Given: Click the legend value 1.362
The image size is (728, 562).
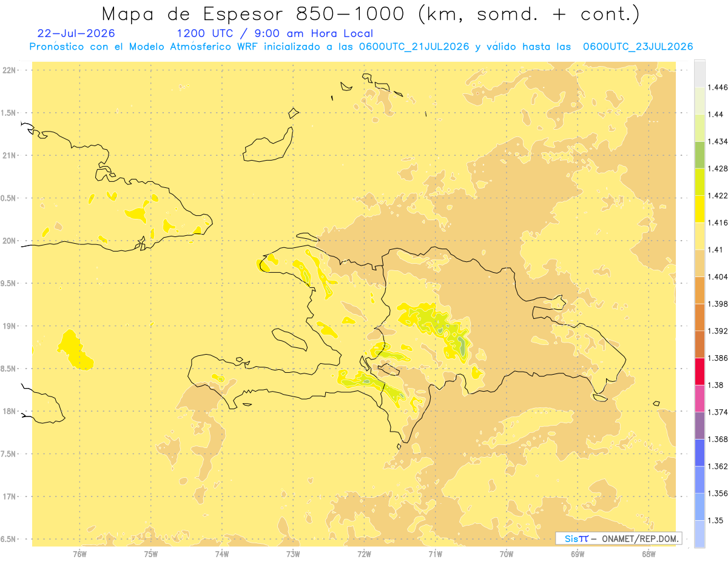Looking at the screenshot, I should click(718, 466).
